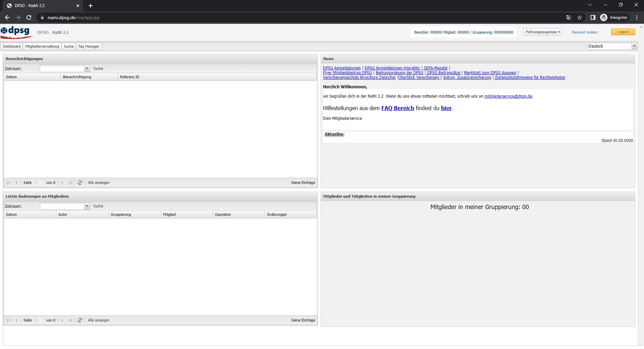
Task: Toggle the browser side panel icon
Action: 593,17
